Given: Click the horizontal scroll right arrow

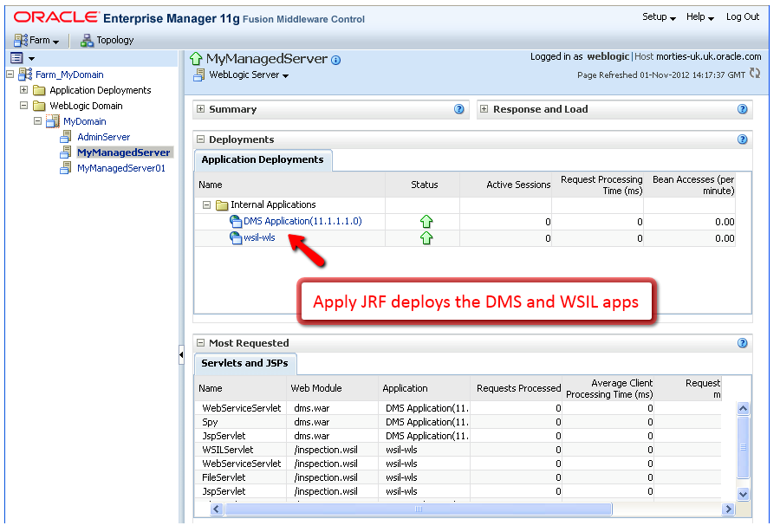Looking at the screenshot, I should [728, 509].
